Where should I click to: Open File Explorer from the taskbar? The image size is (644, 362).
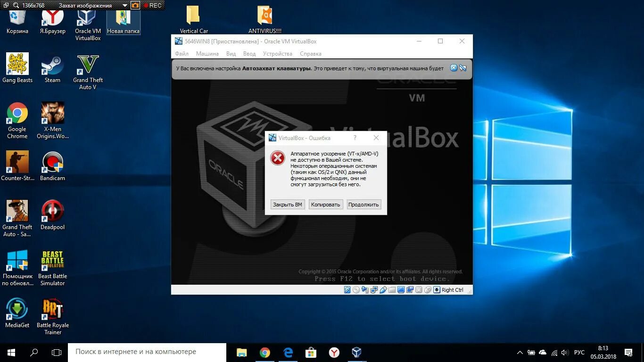click(x=241, y=352)
